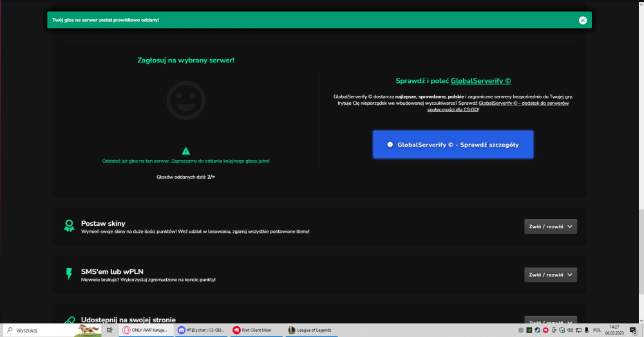644x337 pixels.
Task: Open the volume speaker tray icon
Action: coord(570,330)
